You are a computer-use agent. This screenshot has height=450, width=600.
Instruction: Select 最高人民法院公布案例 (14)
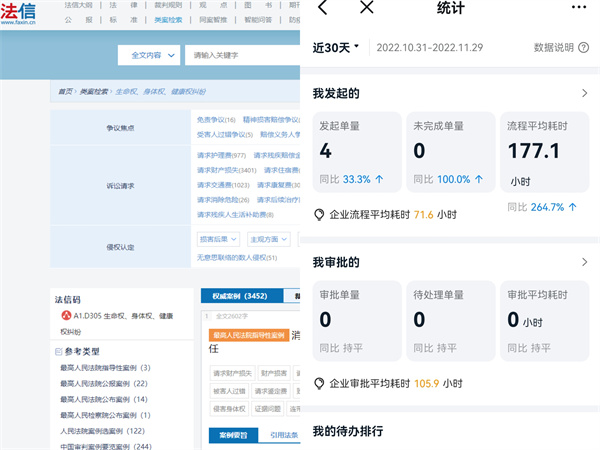(x=104, y=399)
